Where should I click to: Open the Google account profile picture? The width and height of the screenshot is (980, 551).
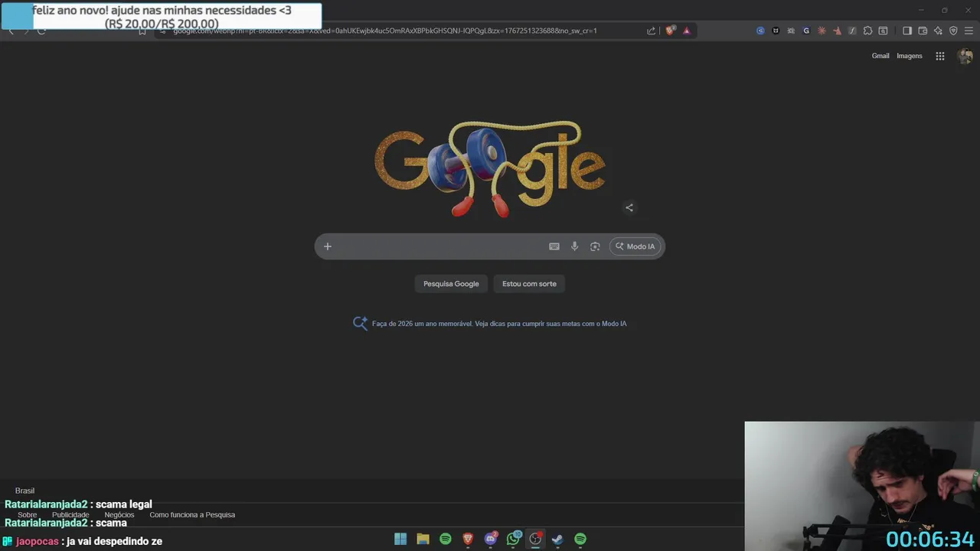tap(965, 56)
